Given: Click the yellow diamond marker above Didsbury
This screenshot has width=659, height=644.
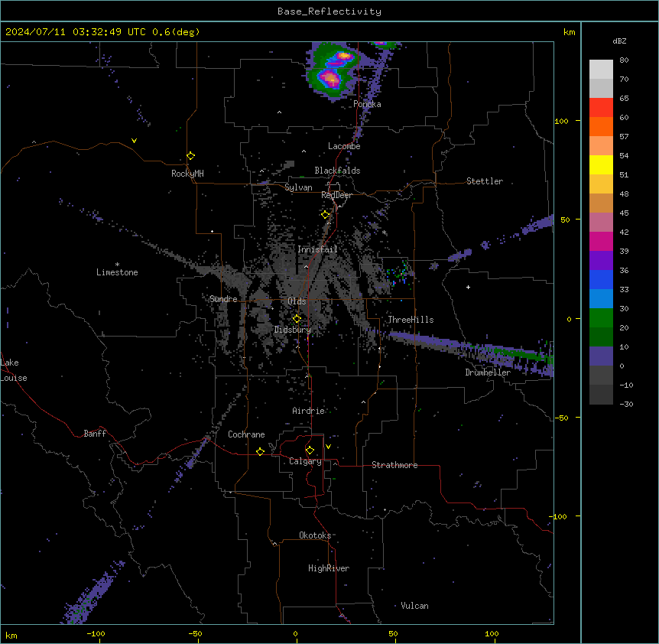Looking at the screenshot, I should [x=297, y=319].
